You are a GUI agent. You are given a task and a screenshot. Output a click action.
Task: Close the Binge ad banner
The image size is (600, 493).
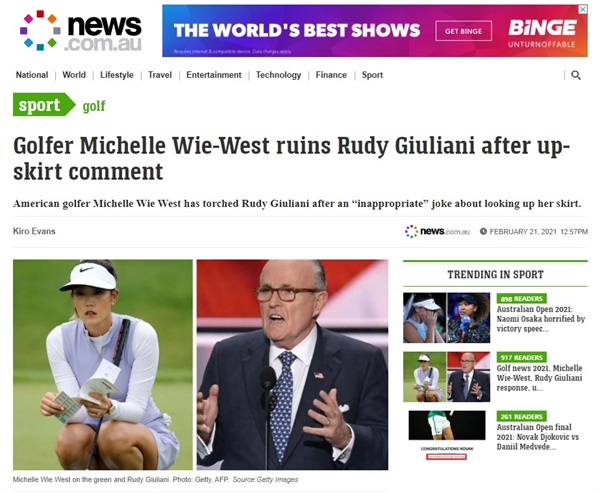point(582,9)
